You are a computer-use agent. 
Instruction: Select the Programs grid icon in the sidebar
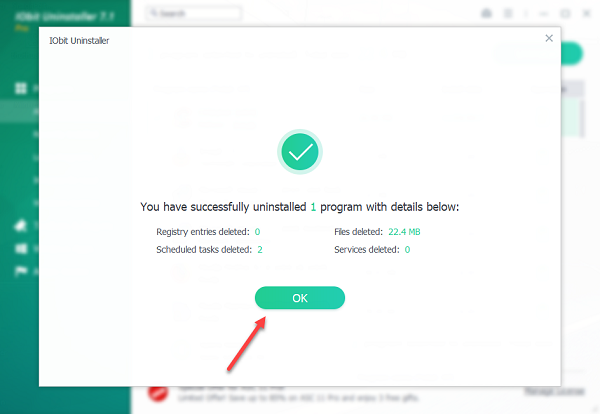[20, 88]
